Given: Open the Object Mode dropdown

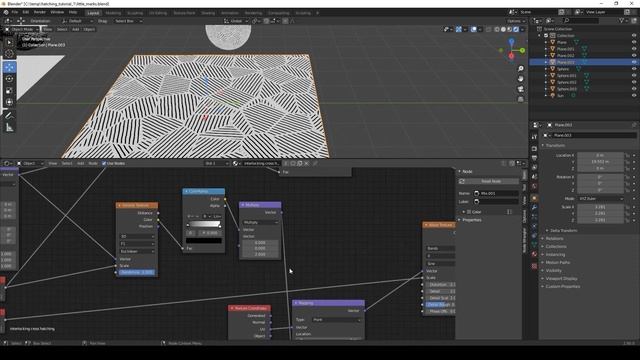Looking at the screenshot, I should [x=22, y=29].
